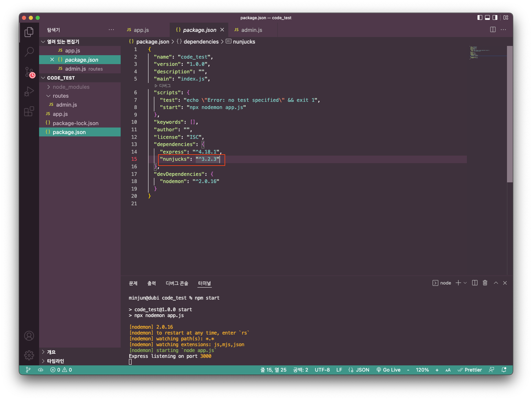Image resolution: width=532 pixels, height=400 pixels.
Task: Open admin.js routes in open editors list
Action: 80,69
